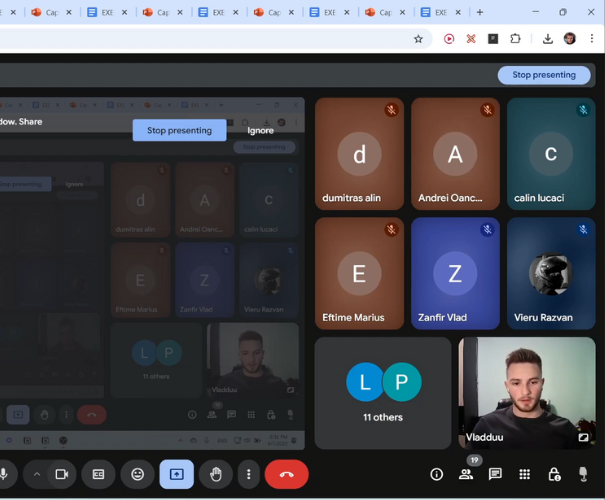
Task: Open the Chrome profile avatar
Action: pyautogui.click(x=570, y=39)
